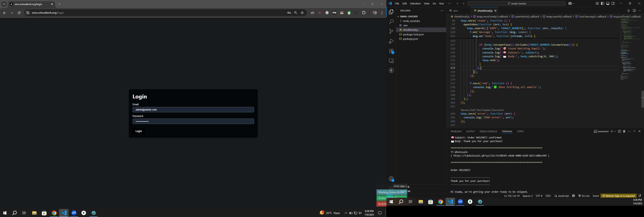Open Explorer panel's more actions ellipsis
Image resolution: width=644 pixels, height=217 pixels.
tap(442, 11)
